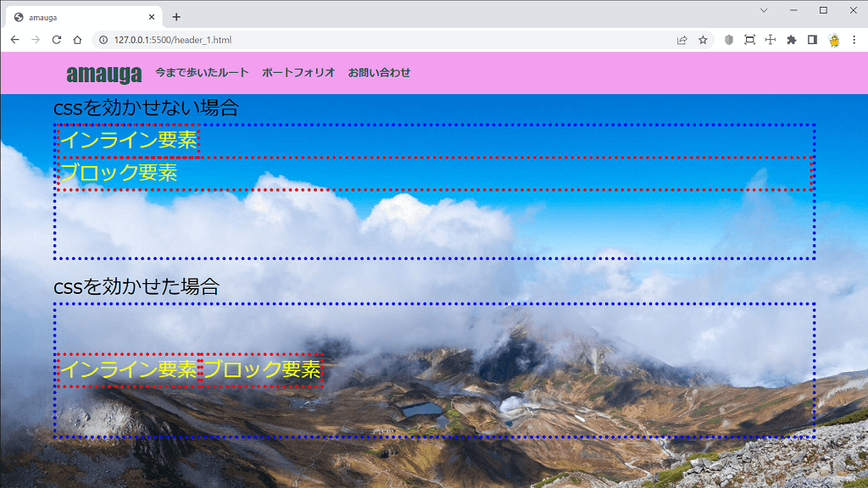Click the screen capture extension icon
Image resolution: width=868 pixels, height=488 pixels.
pyautogui.click(x=749, y=40)
